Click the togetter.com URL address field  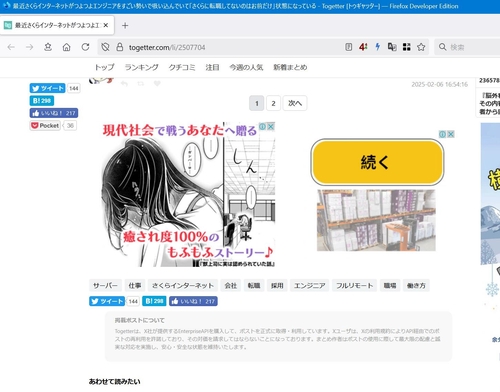pyautogui.click(x=167, y=48)
